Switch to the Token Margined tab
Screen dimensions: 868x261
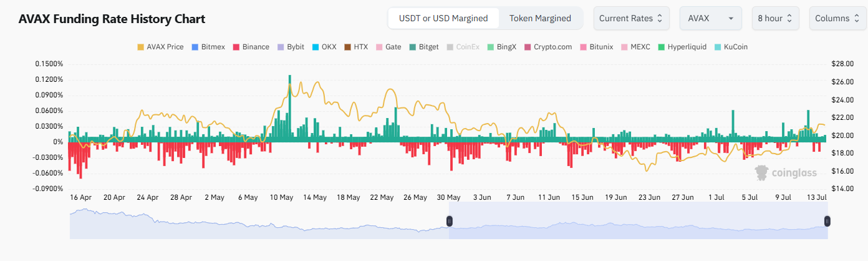(540, 18)
